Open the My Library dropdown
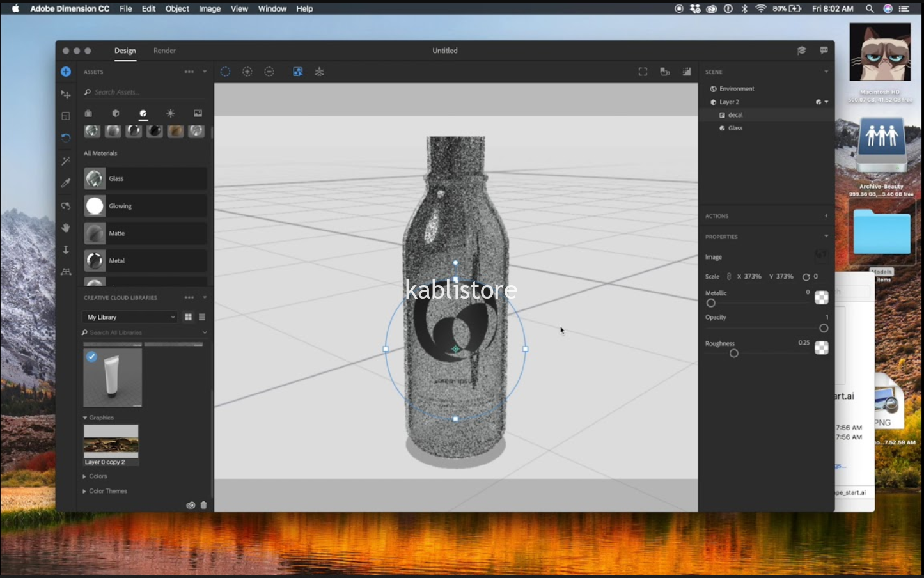This screenshot has width=924, height=578. 130,317
